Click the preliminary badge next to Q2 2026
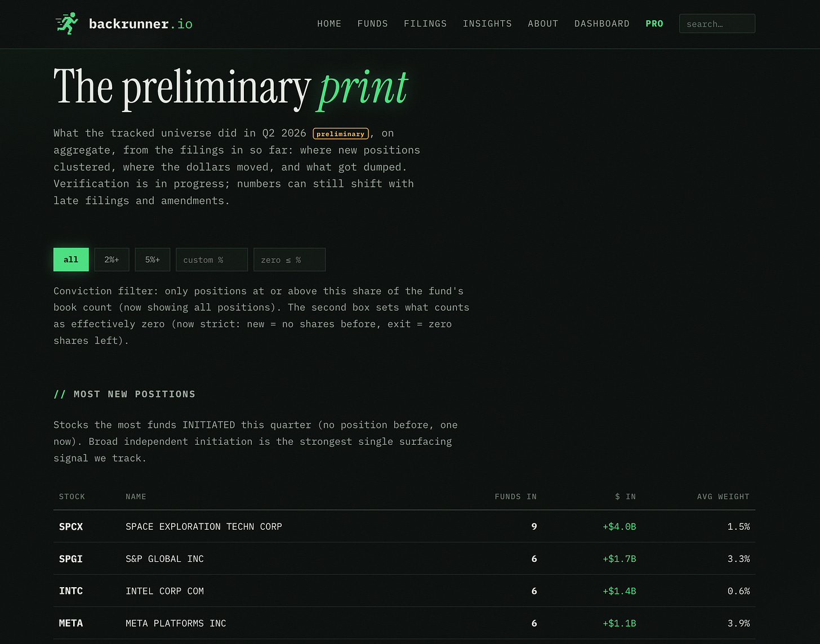This screenshot has width=820, height=644. pyautogui.click(x=341, y=133)
